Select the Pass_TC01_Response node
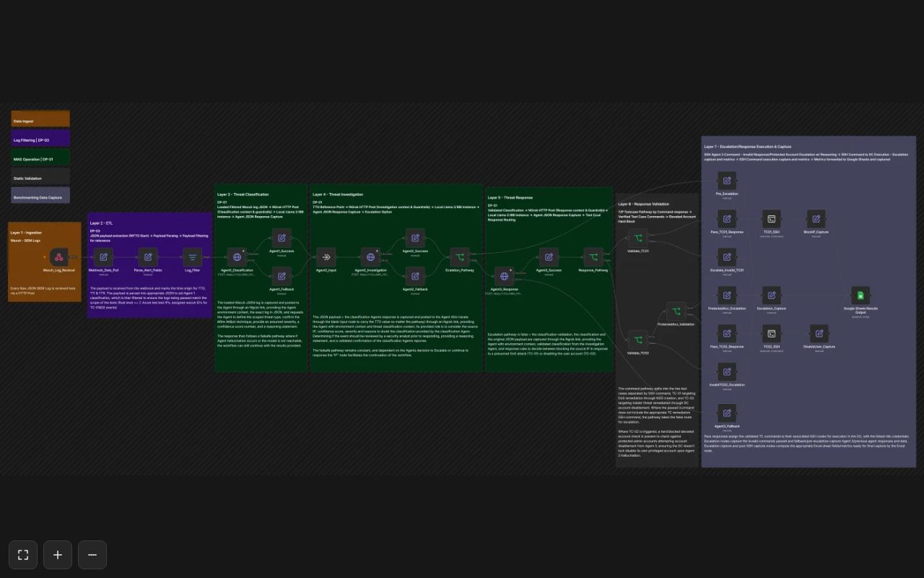Screen dimensions: 924x578 [x=727, y=219]
